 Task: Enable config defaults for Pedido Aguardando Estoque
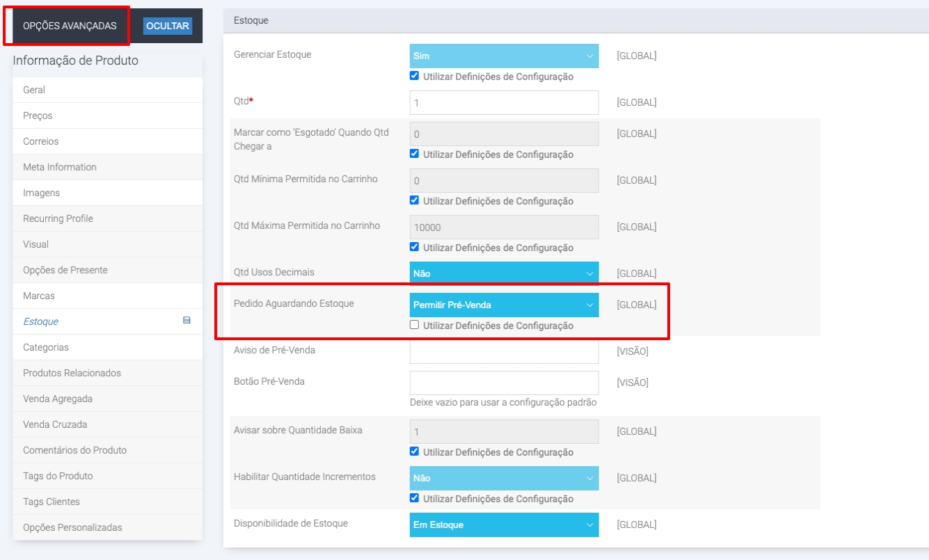tap(415, 325)
